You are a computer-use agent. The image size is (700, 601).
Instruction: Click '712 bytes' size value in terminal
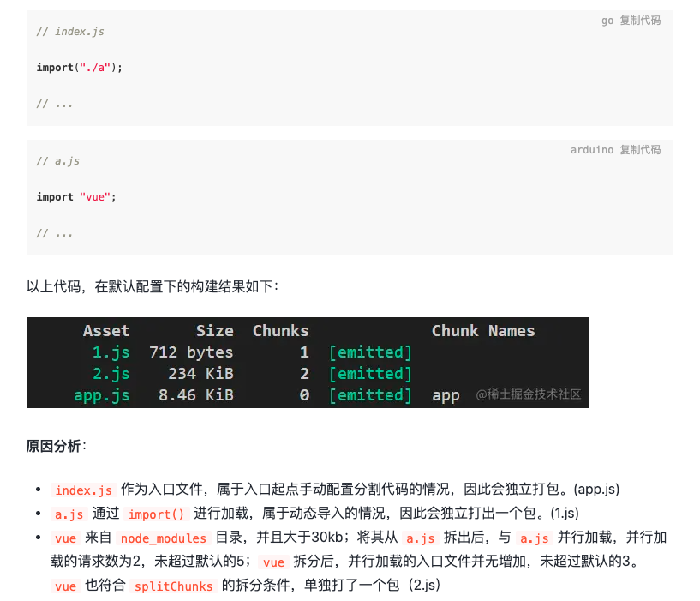[191, 352]
